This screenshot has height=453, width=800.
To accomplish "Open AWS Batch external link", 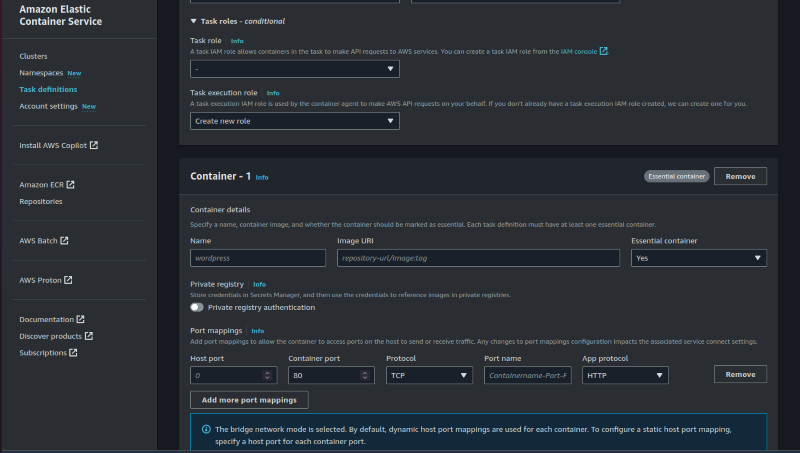I will click(x=44, y=241).
